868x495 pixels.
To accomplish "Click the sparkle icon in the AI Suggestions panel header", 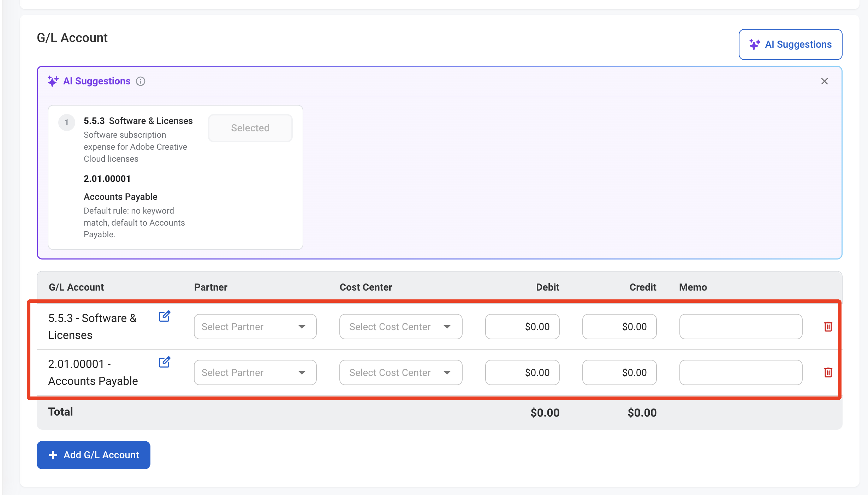I will point(53,81).
